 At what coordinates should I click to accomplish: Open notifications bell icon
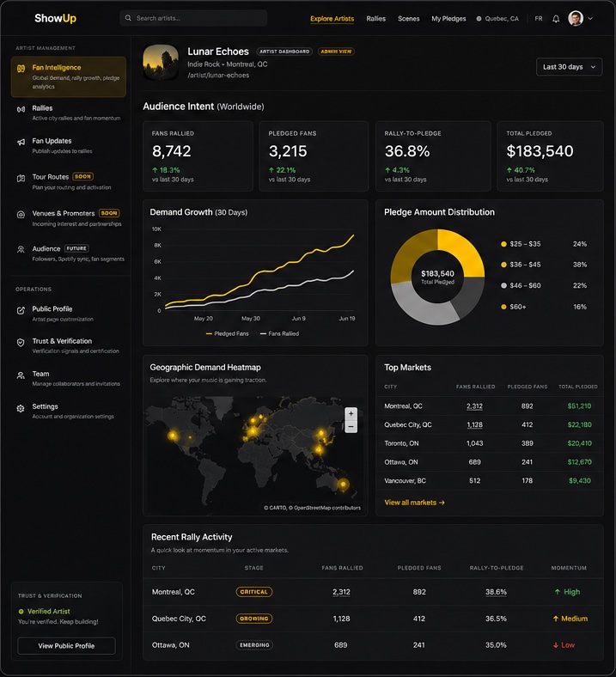tap(556, 19)
